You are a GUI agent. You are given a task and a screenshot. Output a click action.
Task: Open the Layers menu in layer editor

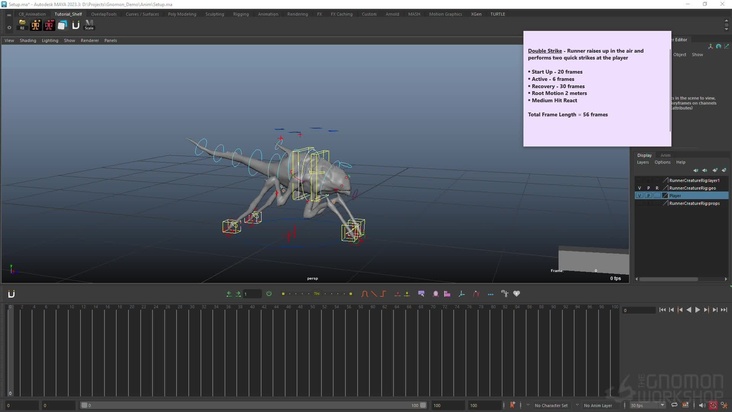pos(643,162)
